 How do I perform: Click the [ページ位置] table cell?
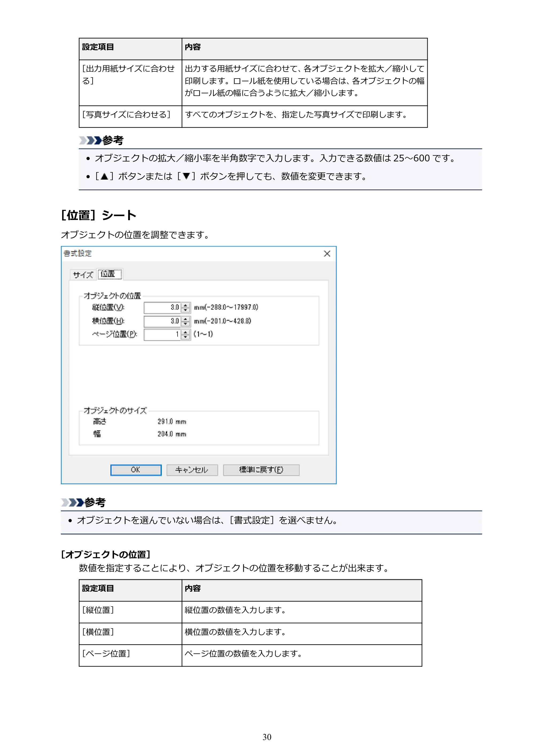(131, 656)
